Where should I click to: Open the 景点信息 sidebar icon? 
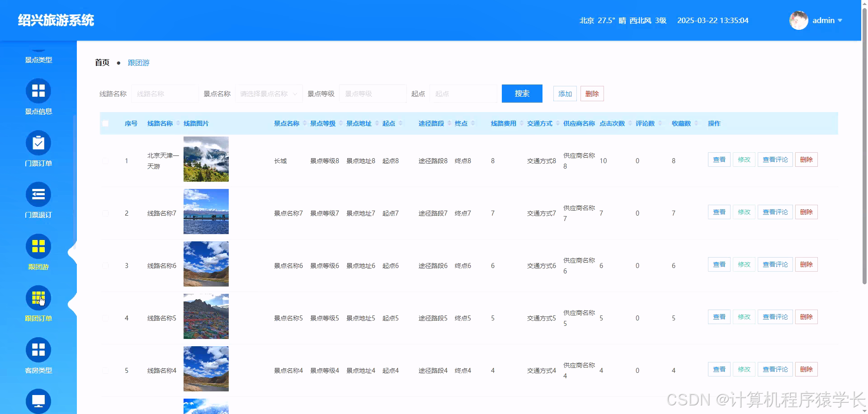tap(38, 91)
